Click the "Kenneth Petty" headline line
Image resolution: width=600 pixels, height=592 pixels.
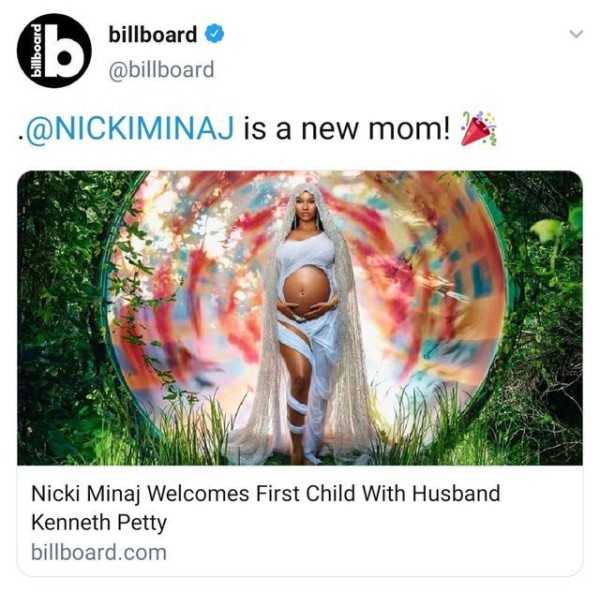click(99, 522)
